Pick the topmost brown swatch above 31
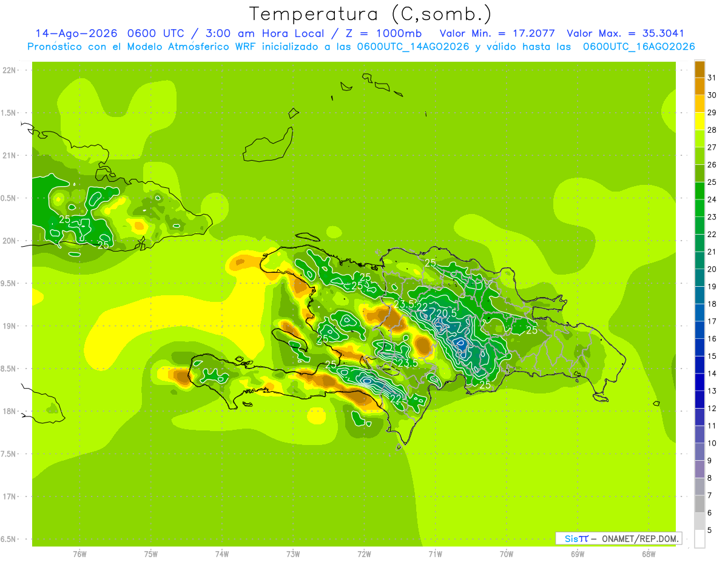The image size is (728, 562). (699, 69)
